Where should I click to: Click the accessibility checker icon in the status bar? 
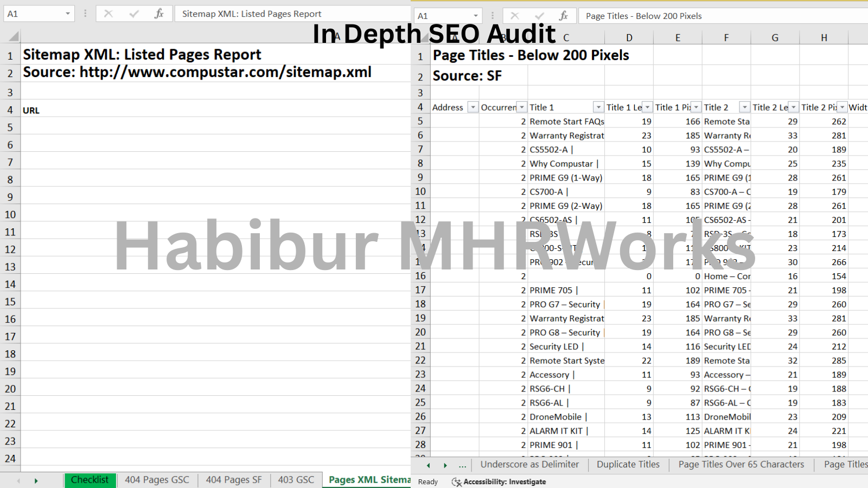coord(456,481)
